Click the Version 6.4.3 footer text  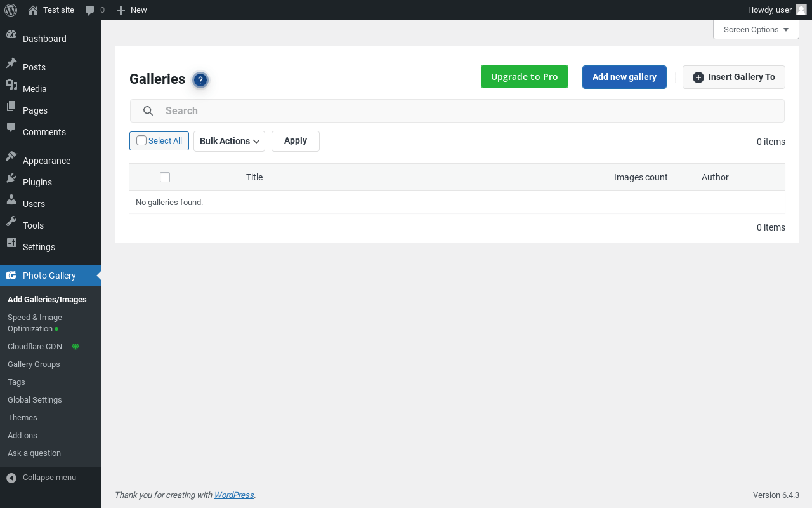pyautogui.click(x=776, y=495)
